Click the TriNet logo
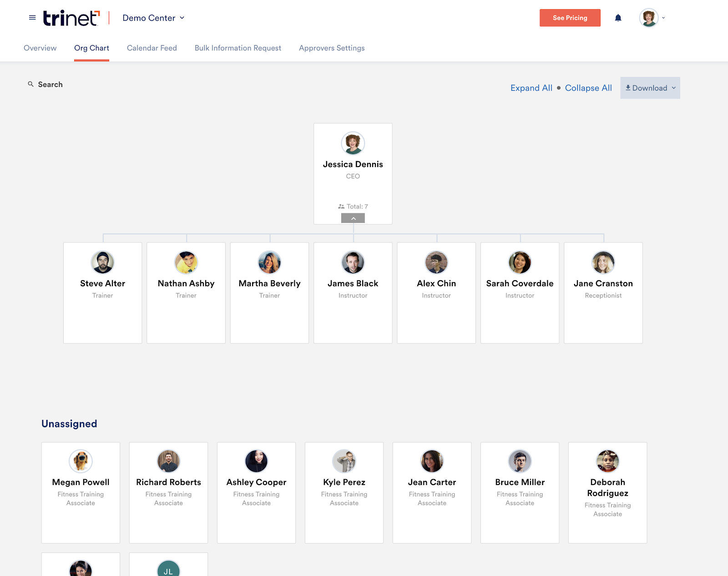728x576 pixels. [x=71, y=18]
